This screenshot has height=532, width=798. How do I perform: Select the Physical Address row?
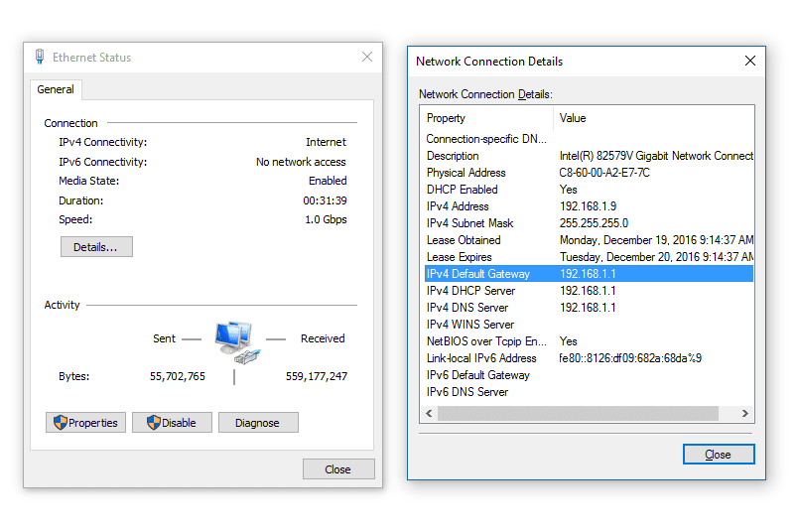coord(589,173)
